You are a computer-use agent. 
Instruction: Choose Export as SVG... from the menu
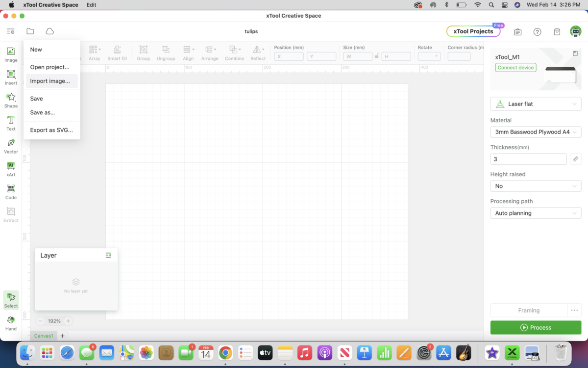tap(52, 130)
